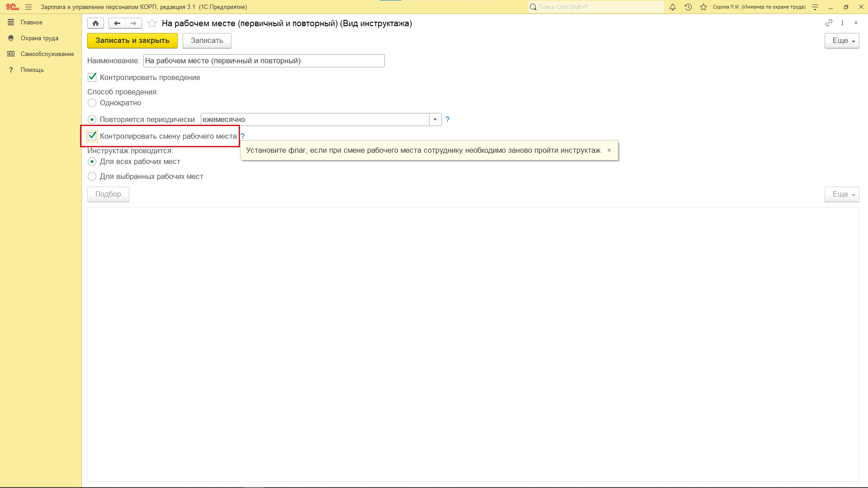Select Для выбранных рабочих мест option
This screenshot has height=488, width=868.
[x=92, y=177]
